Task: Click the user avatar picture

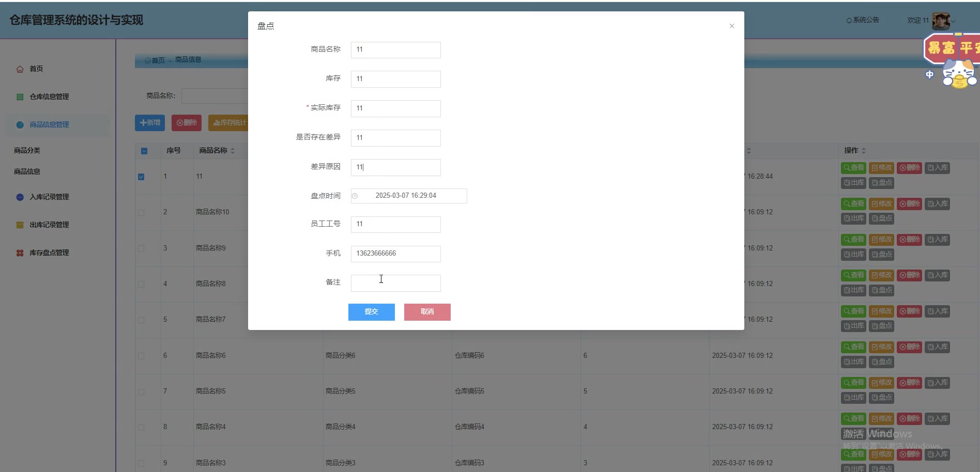Action: 941,21
